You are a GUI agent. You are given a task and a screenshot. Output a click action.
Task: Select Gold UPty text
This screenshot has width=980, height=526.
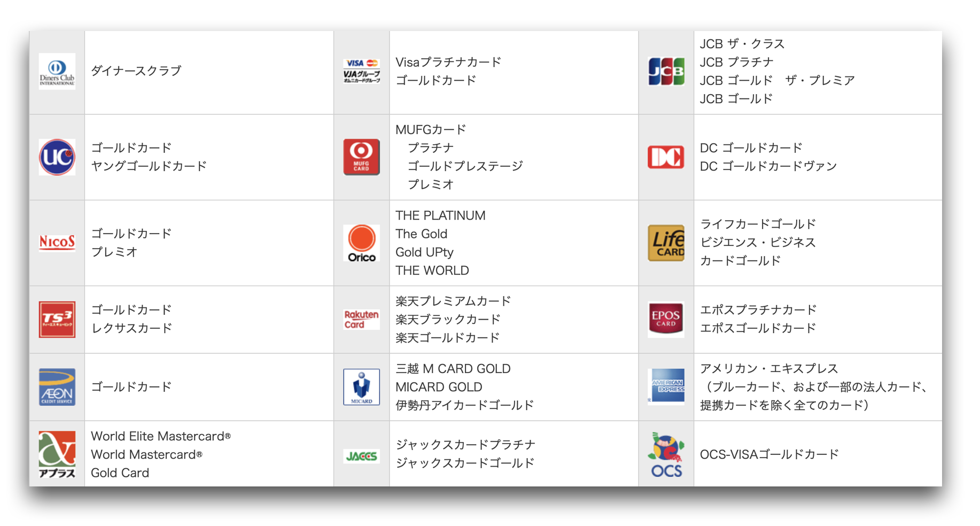[x=424, y=252]
